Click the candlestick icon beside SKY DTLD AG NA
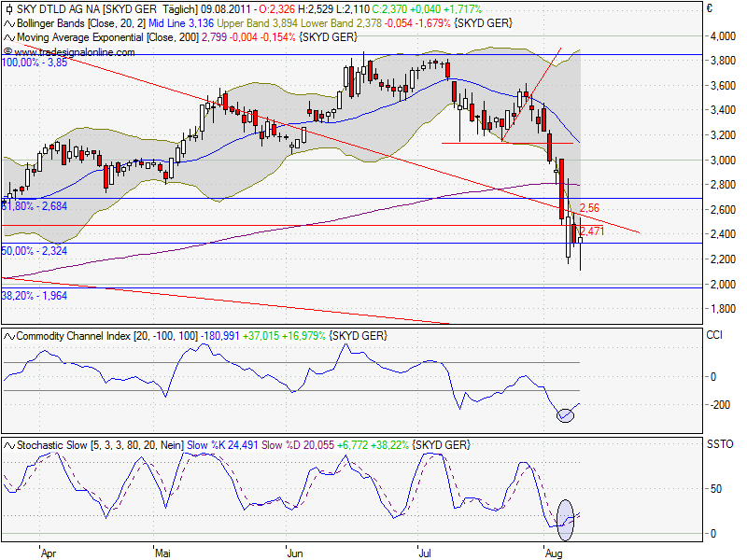The image size is (747, 560). pos(9,9)
